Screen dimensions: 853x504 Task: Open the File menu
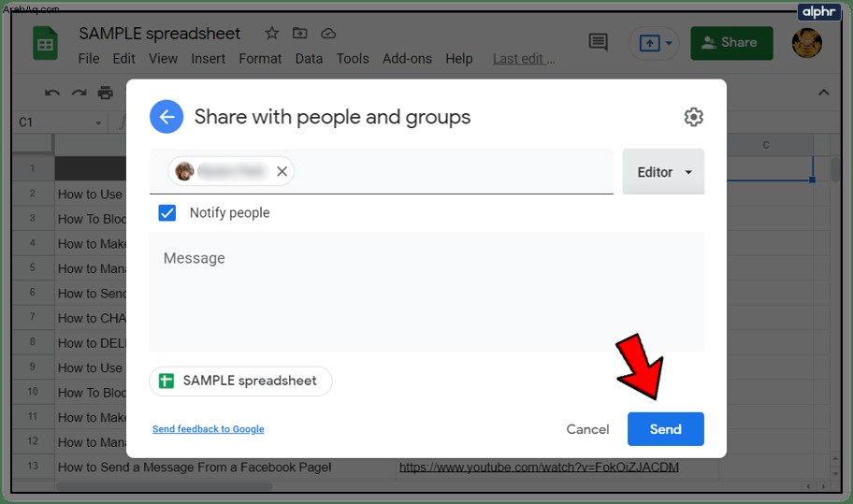pos(89,58)
